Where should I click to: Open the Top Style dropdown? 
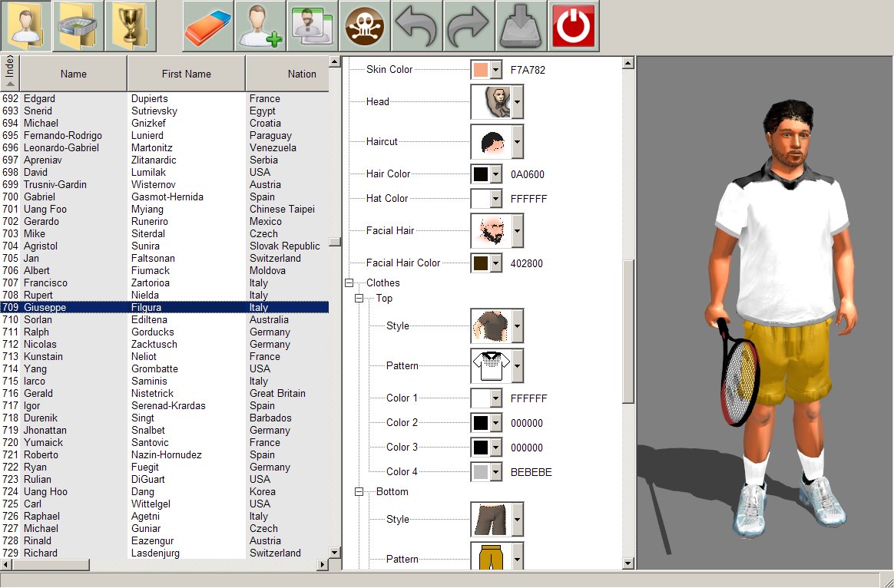(517, 326)
